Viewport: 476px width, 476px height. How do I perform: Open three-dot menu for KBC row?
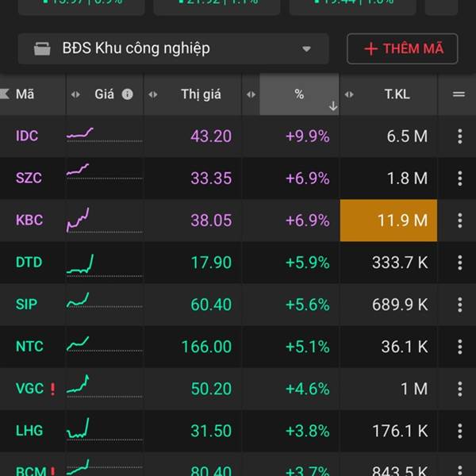point(459,221)
